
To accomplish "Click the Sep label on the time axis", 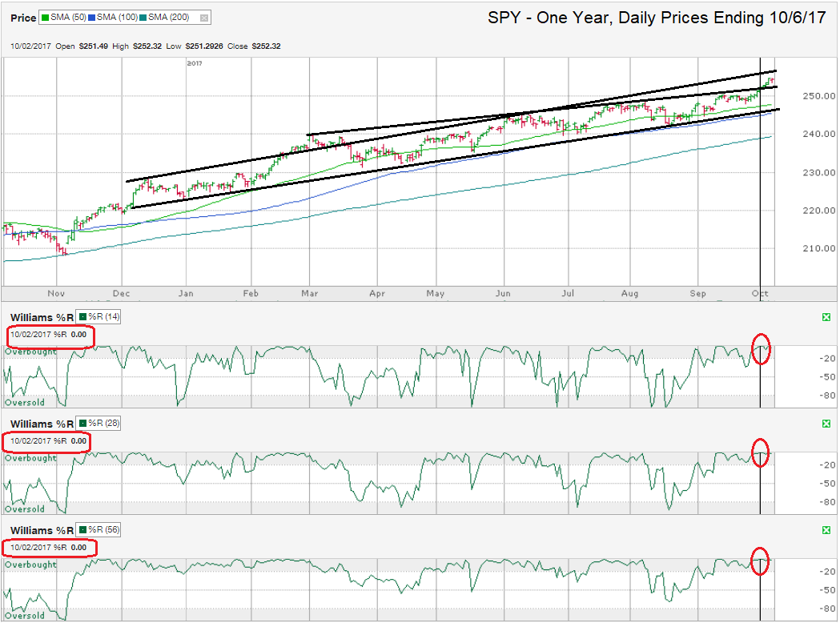I will [698, 294].
